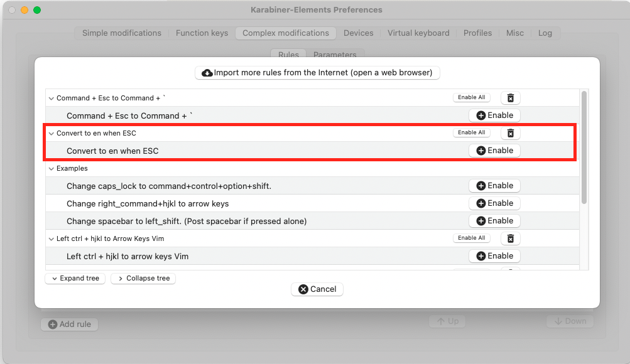Delete the Left ctrl + hjkl group
630x364 pixels.
tap(510, 238)
